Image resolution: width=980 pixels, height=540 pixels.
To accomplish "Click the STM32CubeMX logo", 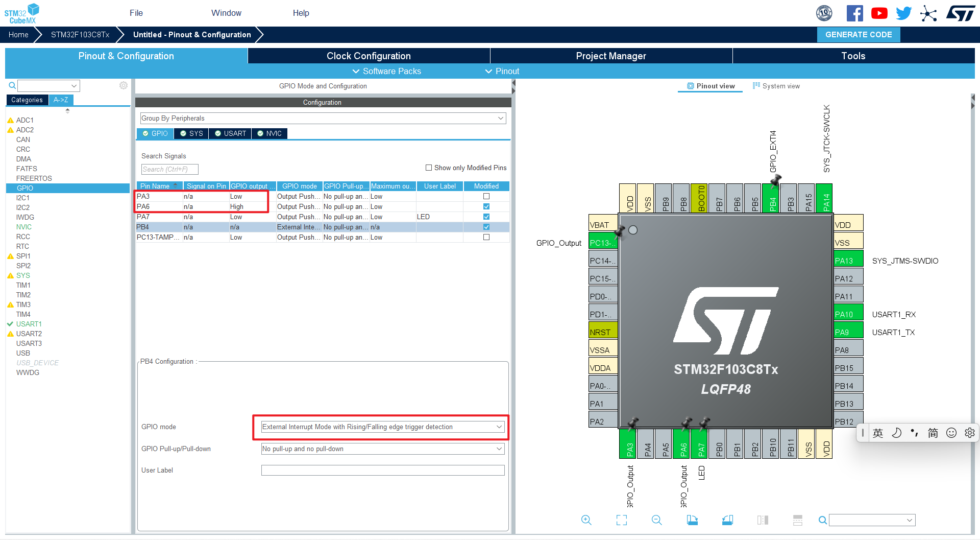I will [21, 13].
